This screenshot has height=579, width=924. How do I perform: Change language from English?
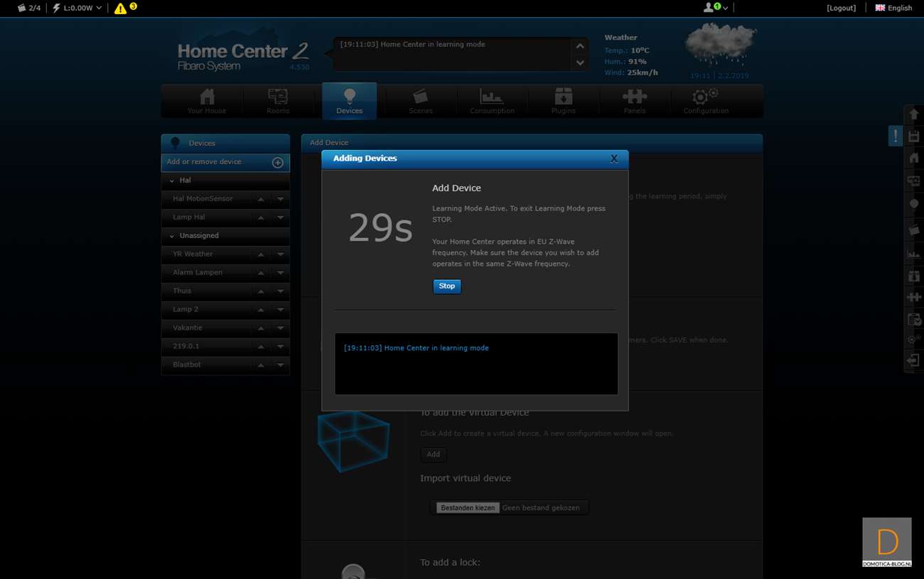tap(893, 8)
